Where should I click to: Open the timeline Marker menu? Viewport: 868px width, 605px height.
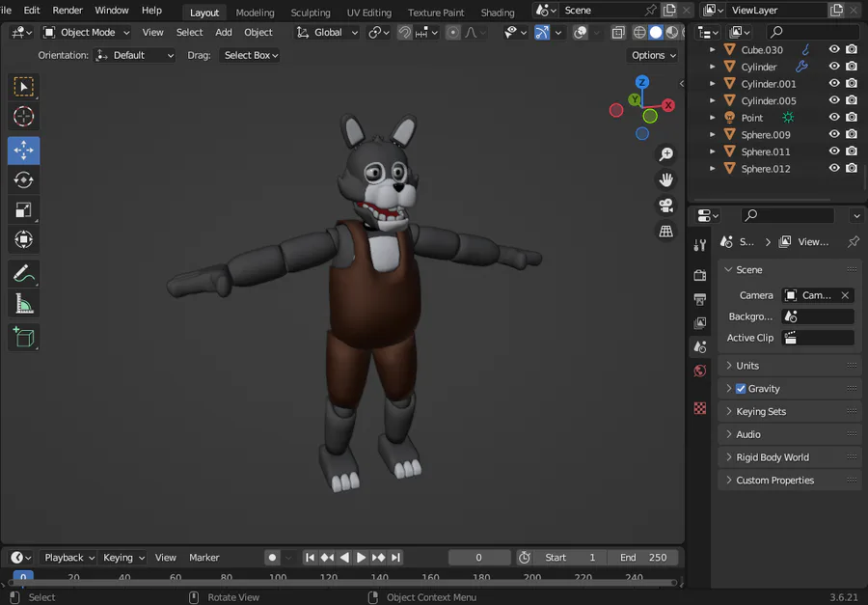click(204, 558)
